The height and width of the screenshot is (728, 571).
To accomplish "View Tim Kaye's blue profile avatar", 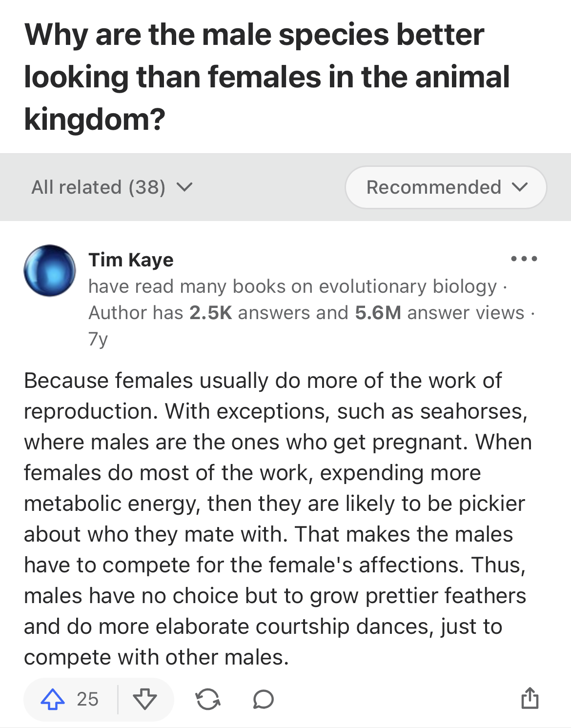I will [x=50, y=270].
